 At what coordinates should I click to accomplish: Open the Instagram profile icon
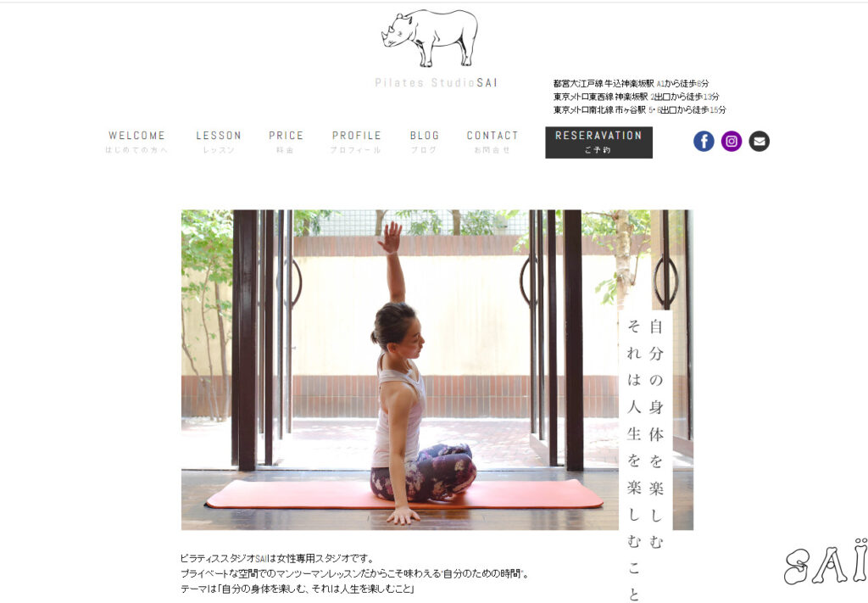point(732,141)
